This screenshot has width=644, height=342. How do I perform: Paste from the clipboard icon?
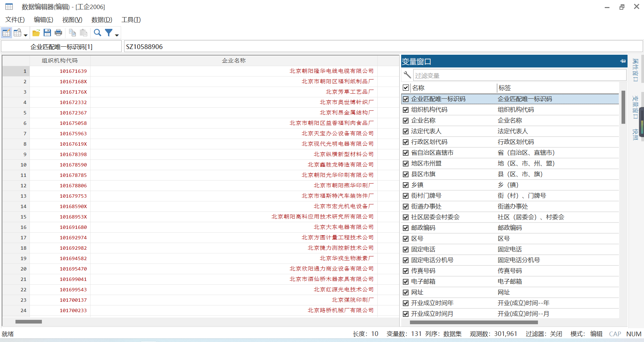pyautogui.click(x=84, y=33)
